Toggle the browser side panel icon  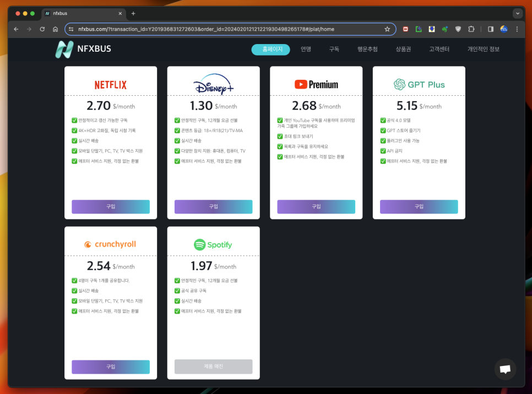pyautogui.click(x=491, y=29)
